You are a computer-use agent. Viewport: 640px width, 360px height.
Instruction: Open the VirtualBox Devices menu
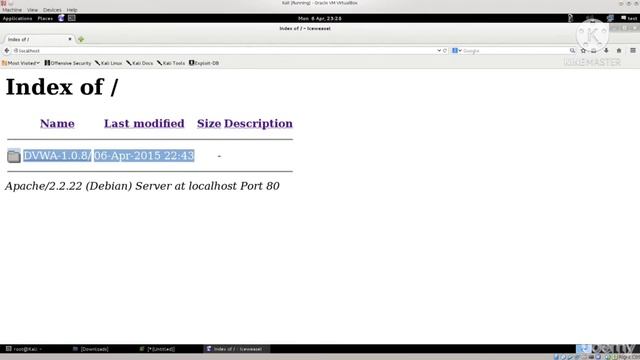[52, 10]
